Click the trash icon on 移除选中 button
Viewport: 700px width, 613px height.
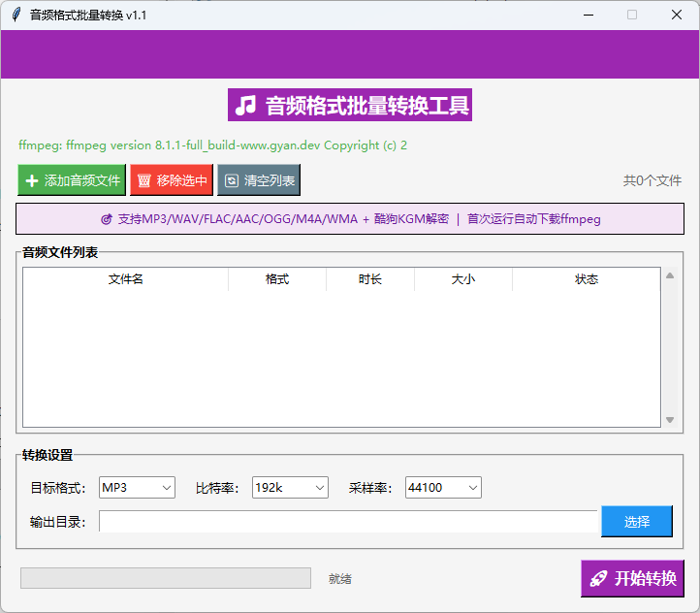click(143, 180)
